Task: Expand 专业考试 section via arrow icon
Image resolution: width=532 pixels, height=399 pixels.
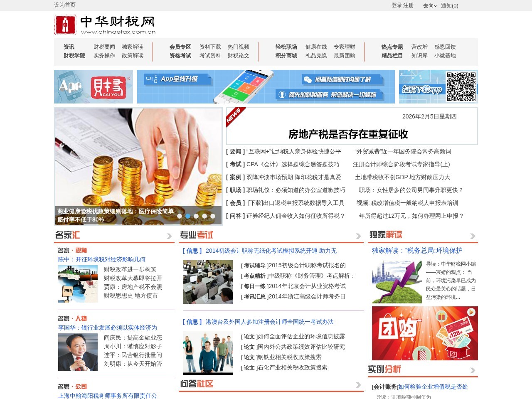Action: [358, 236]
